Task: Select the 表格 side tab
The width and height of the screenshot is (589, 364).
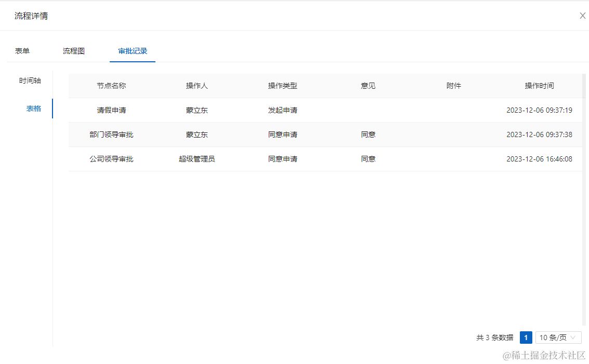Action: point(33,109)
